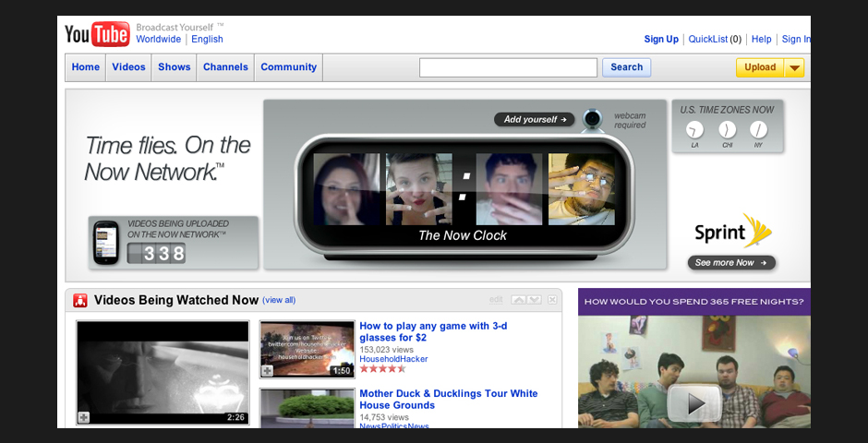The height and width of the screenshot is (443, 868).
Task: Add 3-d glasses video to QuickList
Action: [x=268, y=371]
